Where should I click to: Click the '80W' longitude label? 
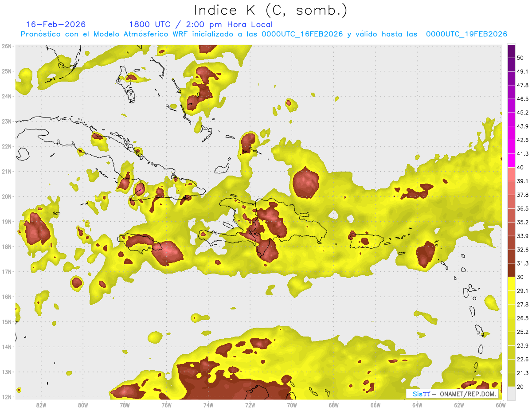pyautogui.click(x=82, y=405)
